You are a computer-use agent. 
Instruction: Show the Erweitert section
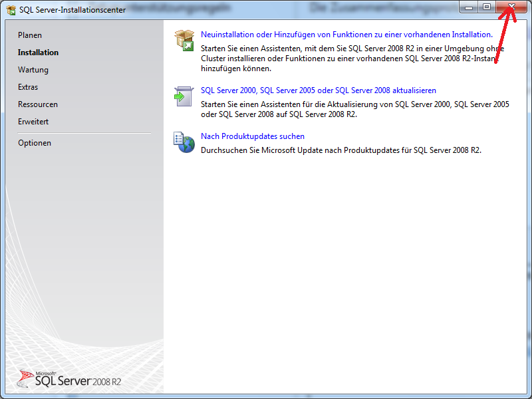[x=33, y=122]
